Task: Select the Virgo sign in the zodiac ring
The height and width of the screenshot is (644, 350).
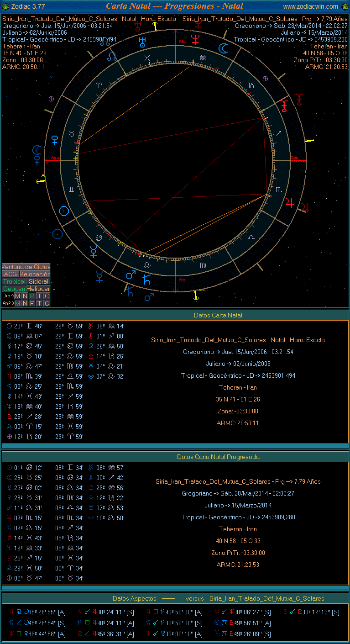Action: (x=203, y=265)
